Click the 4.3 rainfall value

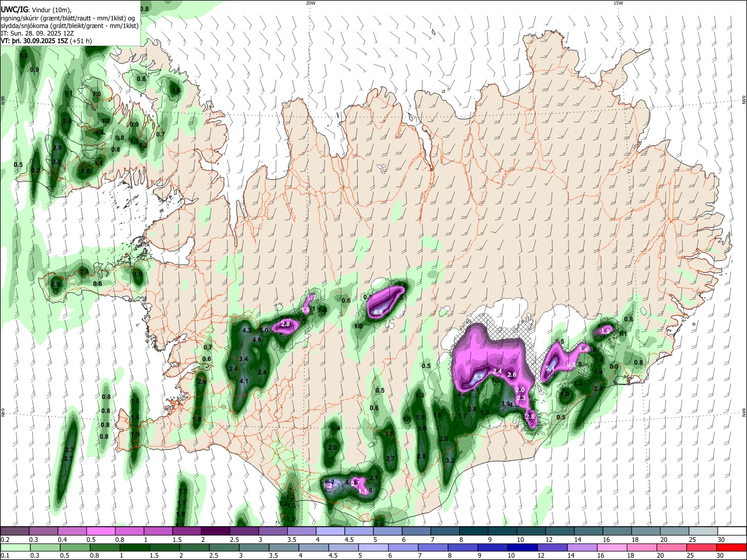(x=246, y=331)
